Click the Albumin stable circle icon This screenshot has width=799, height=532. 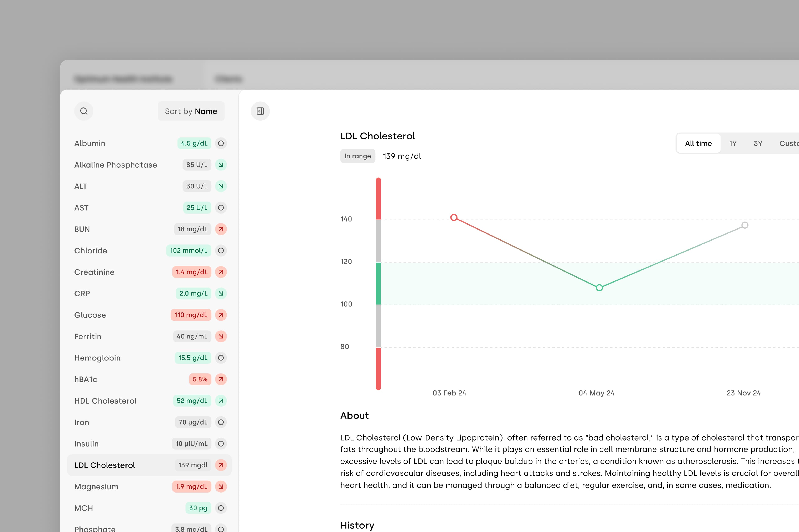[221, 143]
